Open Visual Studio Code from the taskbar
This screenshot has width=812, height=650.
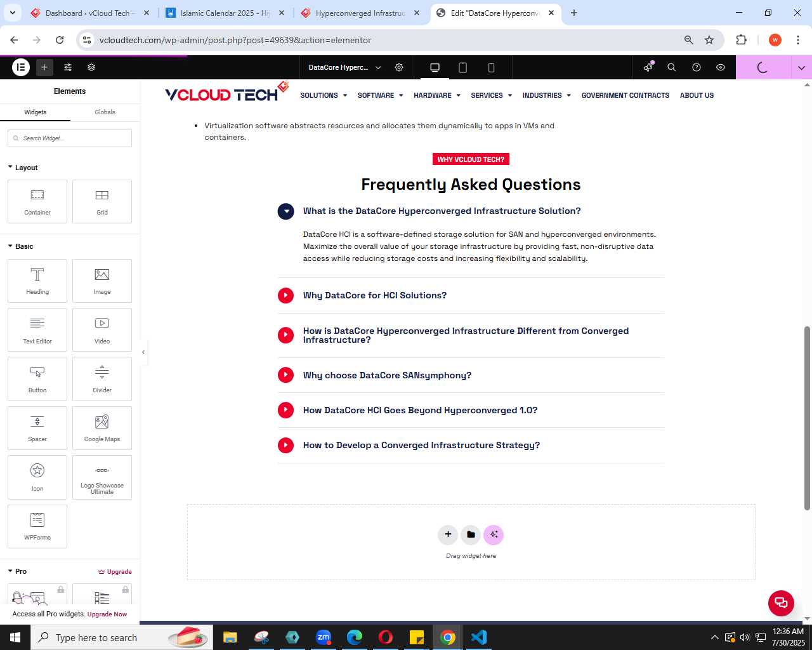click(479, 637)
